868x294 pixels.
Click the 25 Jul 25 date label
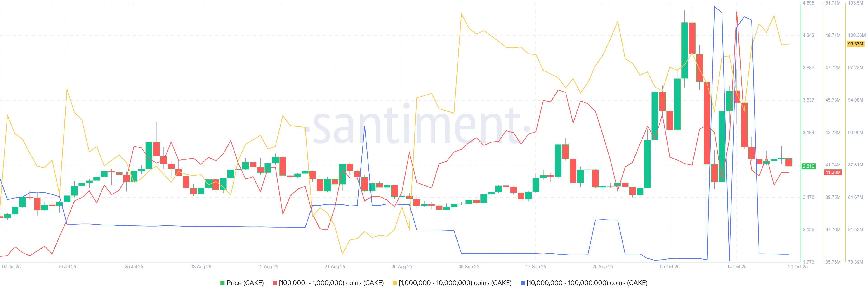(134, 267)
